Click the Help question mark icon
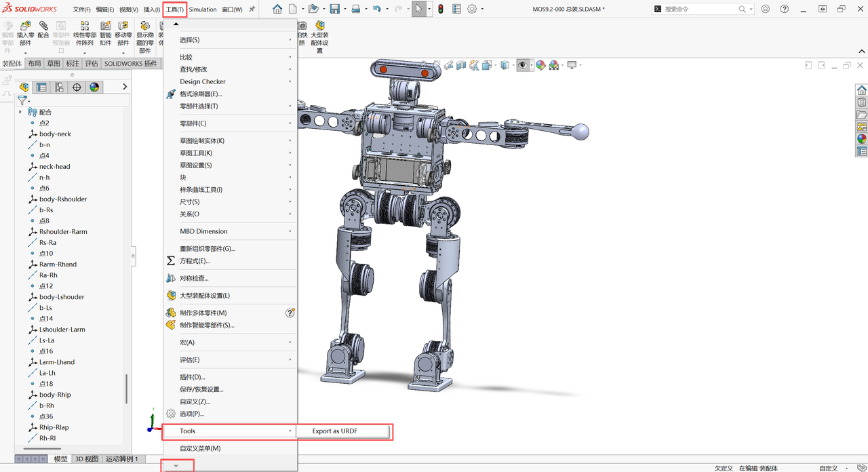This screenshot has width=868, height=472. click(785, 9)
